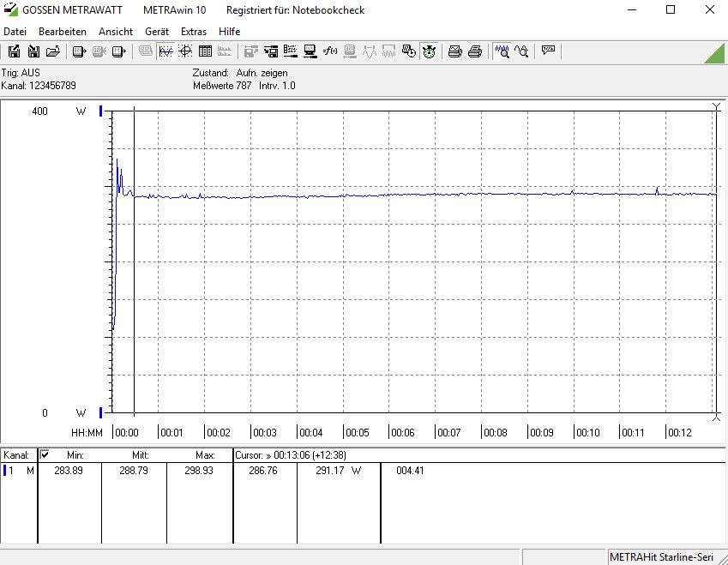Activate the zoom magnifier on waveform icon

coord(502,51)
